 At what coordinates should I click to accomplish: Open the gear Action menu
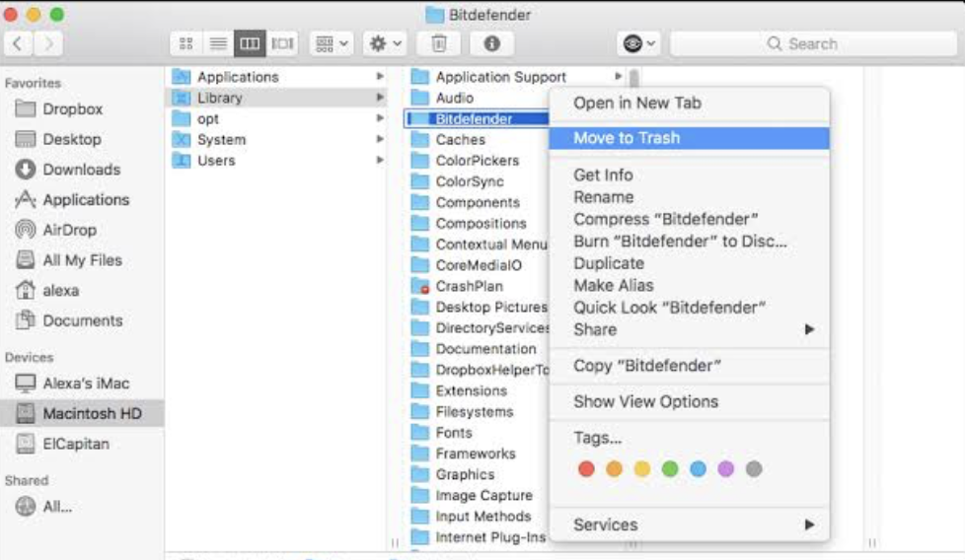[385, 43]
